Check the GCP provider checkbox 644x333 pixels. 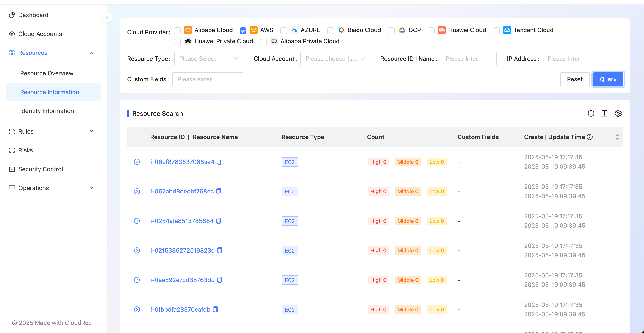pyautogui.click(x=391, y=31)
